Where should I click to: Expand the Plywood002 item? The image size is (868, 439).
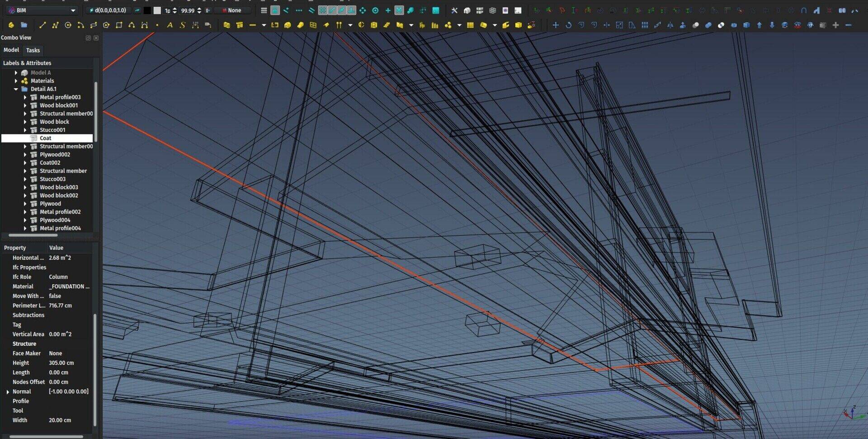25,155
